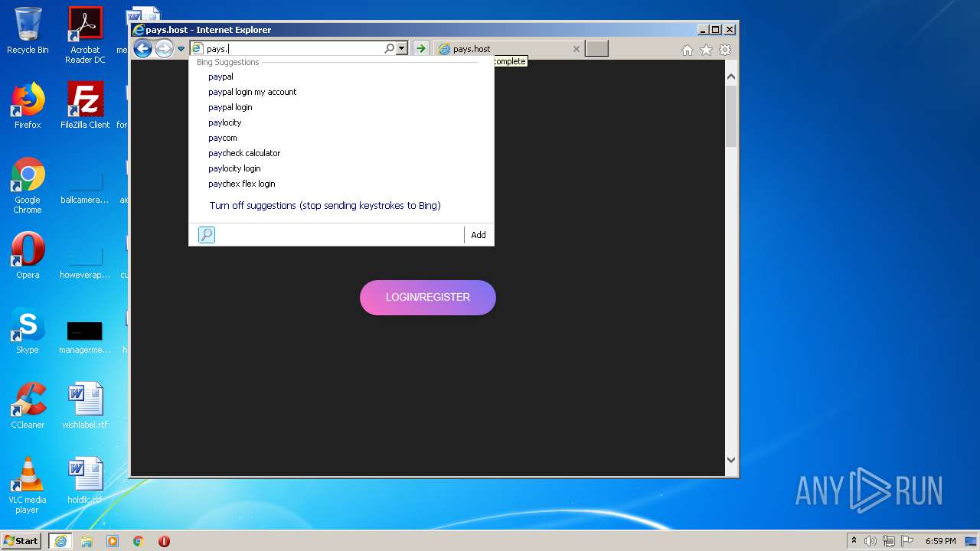Open the recent pages dropdown arrow
Viewport: 980px width, 551px height.
pyautogui.click(x=181, y=49)
